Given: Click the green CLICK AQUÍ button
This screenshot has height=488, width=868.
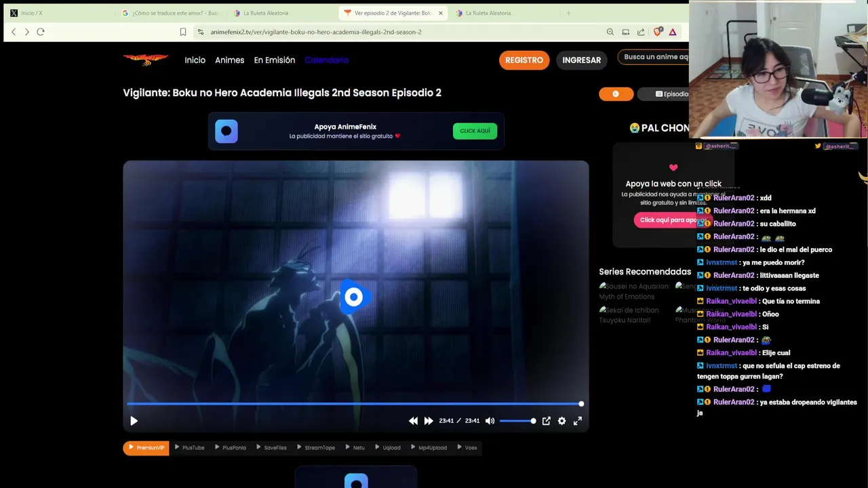Looking at the screenshot, I should coord(475,131).
